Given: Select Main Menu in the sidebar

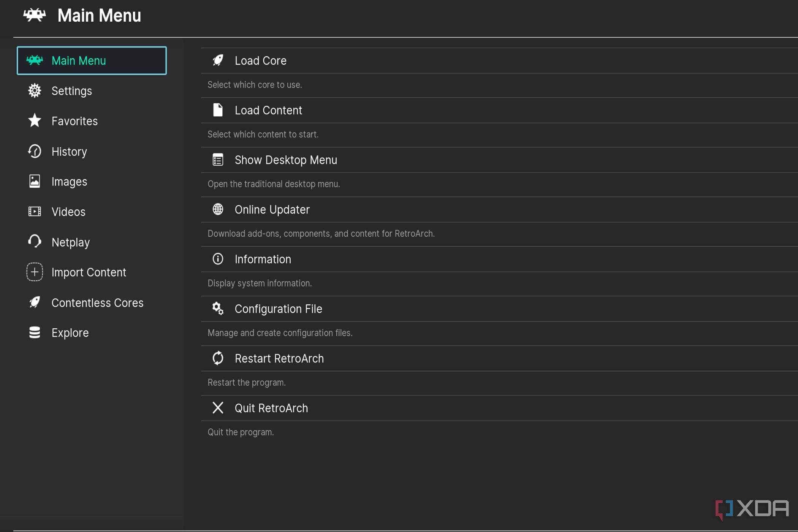Looking at the screenshot, I should (x=92, y=61).
